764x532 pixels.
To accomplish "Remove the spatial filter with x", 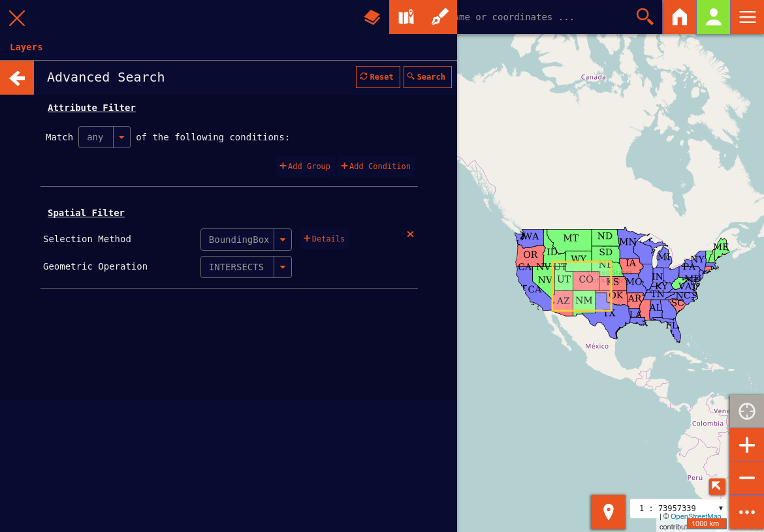I will click(410, 234).
